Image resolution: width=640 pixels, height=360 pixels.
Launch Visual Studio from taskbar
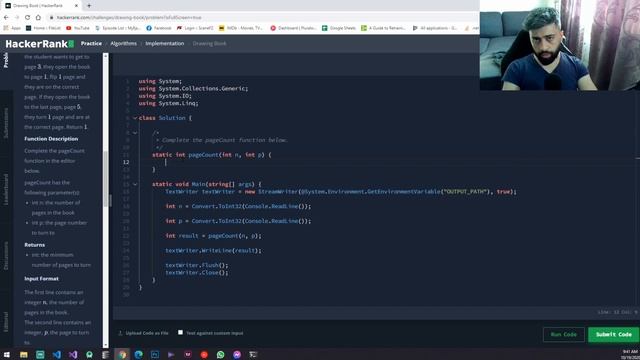(73, 355)
